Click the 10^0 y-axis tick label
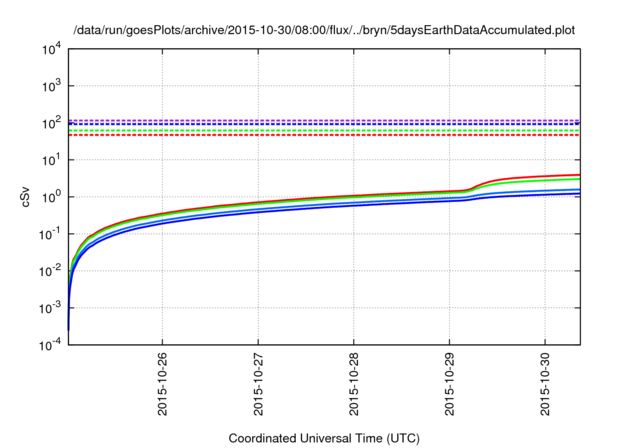Viewport: 640px width, 448px height. [51, 197]
